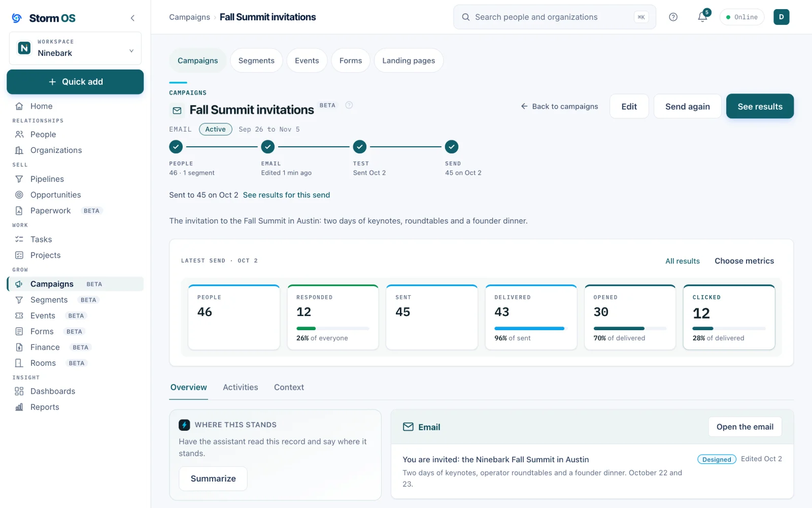Viewport: 812px width, 508px height.
Task: Switch to the Activities tab
Action: pos(241,388)
